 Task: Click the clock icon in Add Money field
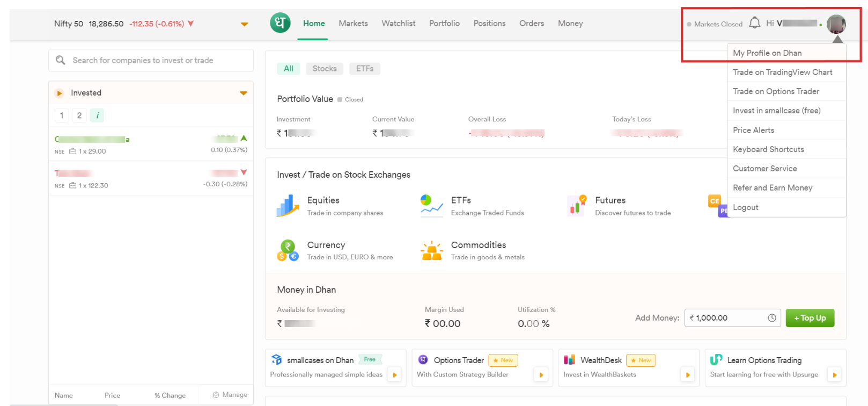click(x=771, y=318)
